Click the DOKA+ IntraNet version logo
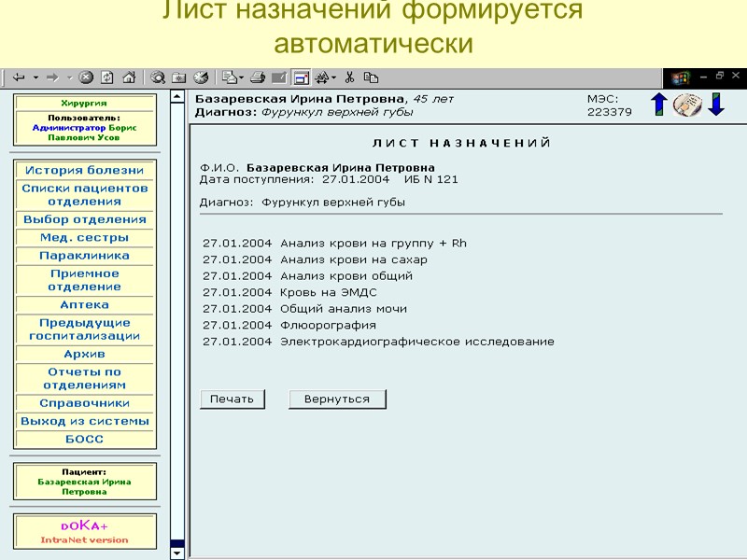Screen dimensions: 747x560 (x=85, y=532)
